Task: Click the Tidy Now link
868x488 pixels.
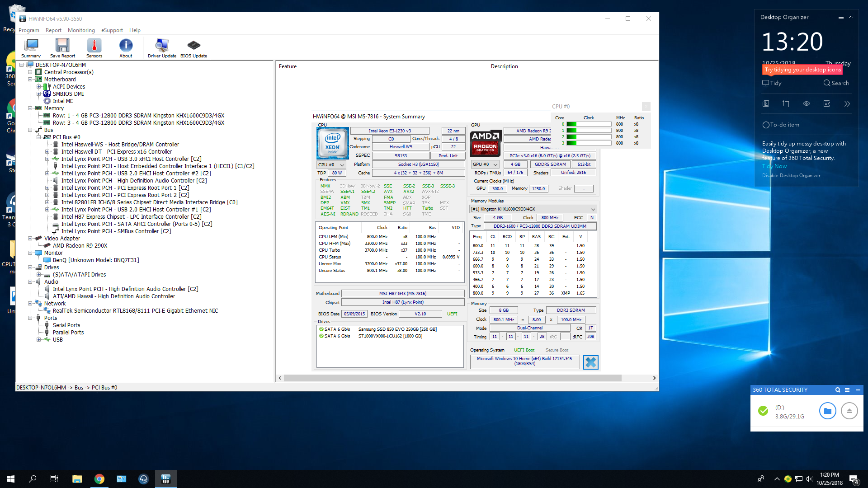Action: 774,166
